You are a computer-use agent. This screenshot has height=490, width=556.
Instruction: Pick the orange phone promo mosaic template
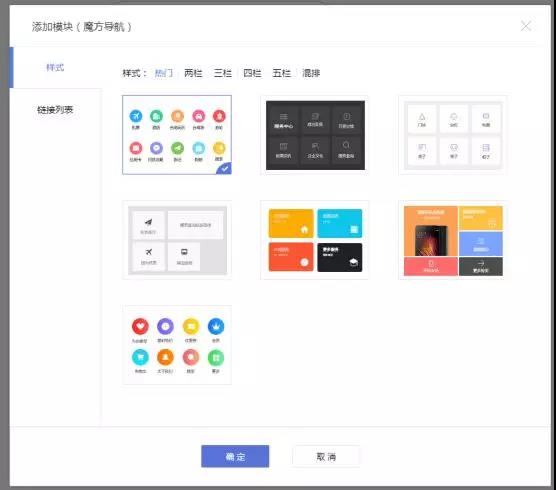click(453, 240)
